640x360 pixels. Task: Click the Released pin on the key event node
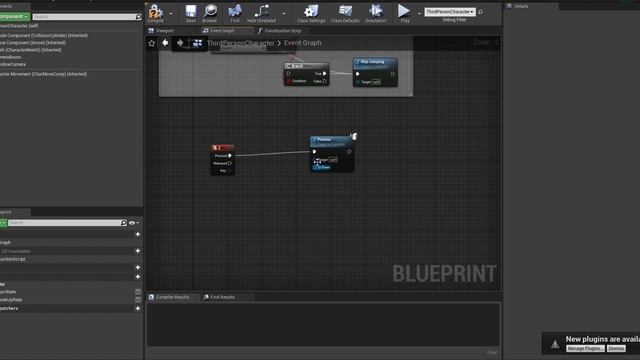coord(230,163)
